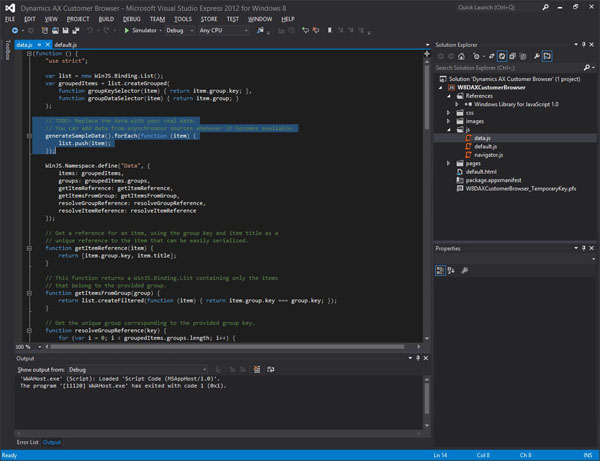
Task: Select package.appxmanifest file
Action: 493,180
